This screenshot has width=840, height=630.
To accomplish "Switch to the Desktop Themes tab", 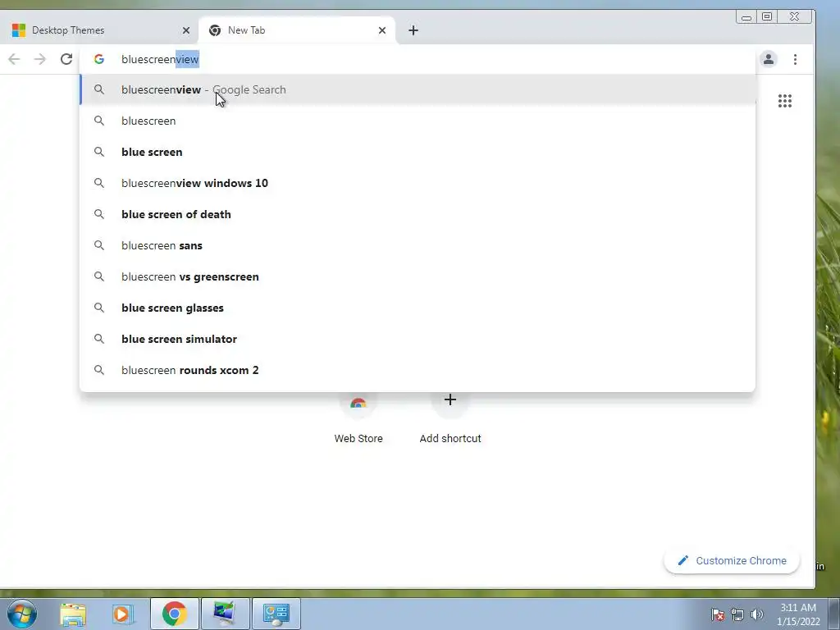I will click(x=99, y=30).
